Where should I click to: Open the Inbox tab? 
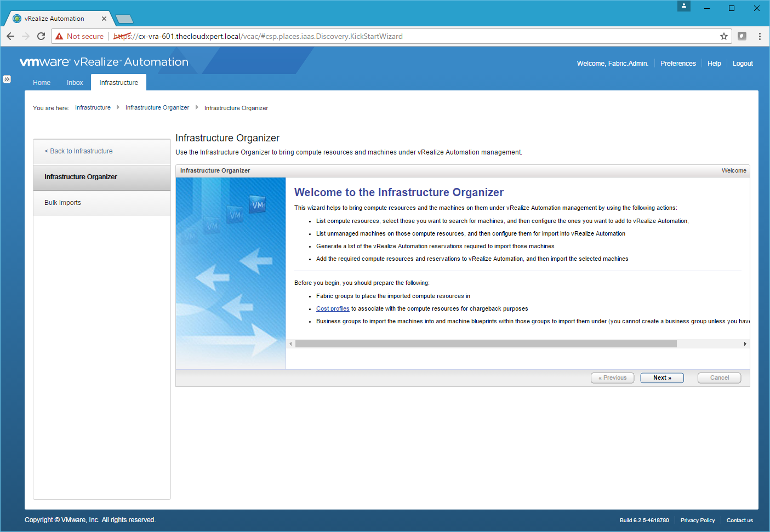pyautogui.click(x=75, y=83)
